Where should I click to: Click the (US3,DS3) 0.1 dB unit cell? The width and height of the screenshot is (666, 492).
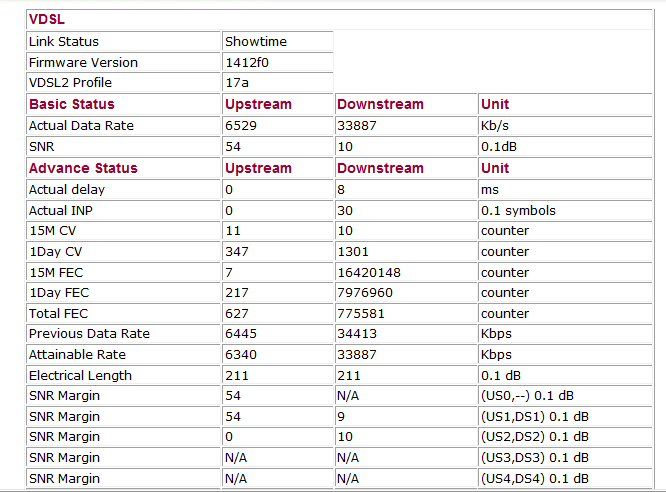[535, 458]
